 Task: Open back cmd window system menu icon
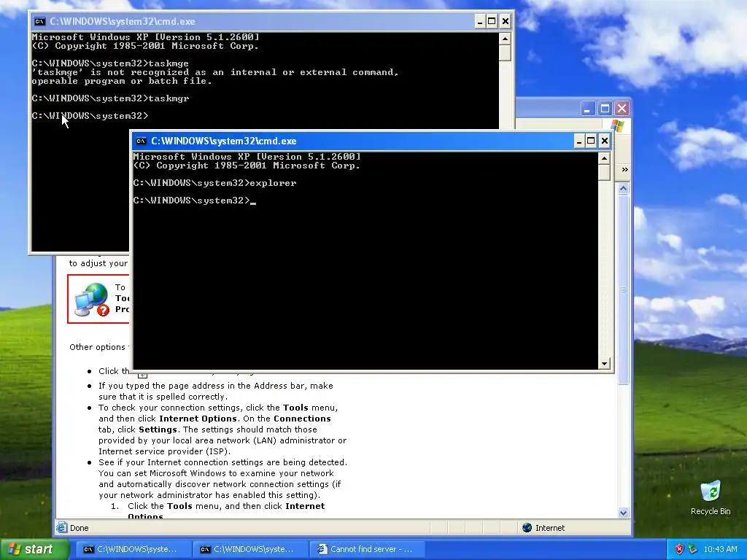pos(40,21)
